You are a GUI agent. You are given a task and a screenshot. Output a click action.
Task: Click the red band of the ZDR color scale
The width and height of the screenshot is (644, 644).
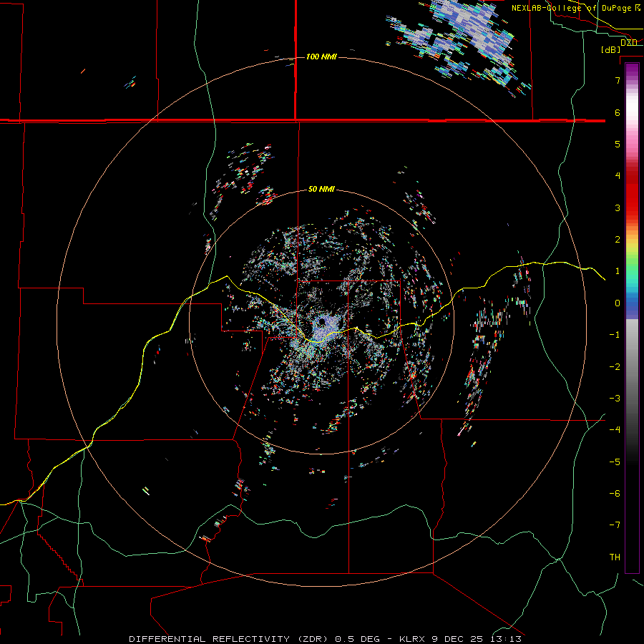tap(632, 193)
